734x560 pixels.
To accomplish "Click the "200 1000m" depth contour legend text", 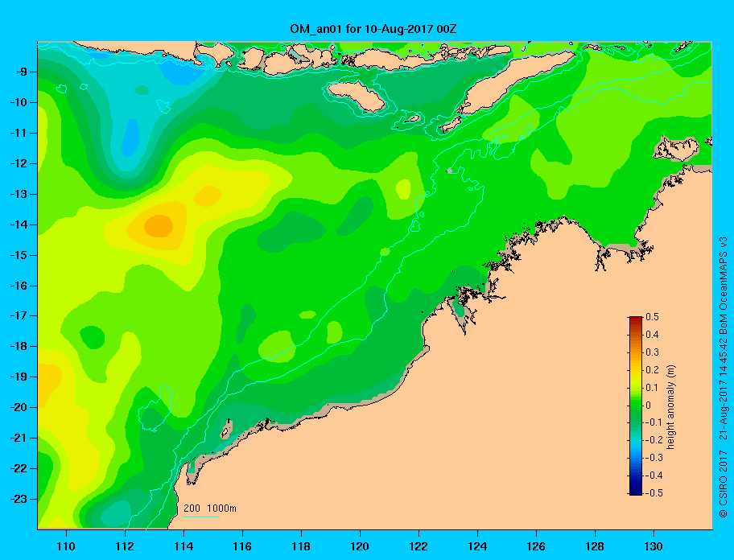I will pyautogui.click(x=210, y=509).
